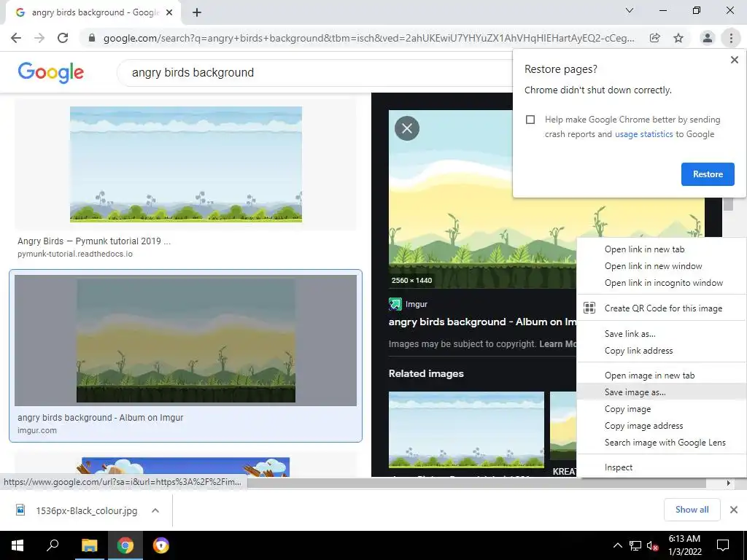Open the imgur.com source link
This screenshot has height=560, width=747.
click(37, 430)
